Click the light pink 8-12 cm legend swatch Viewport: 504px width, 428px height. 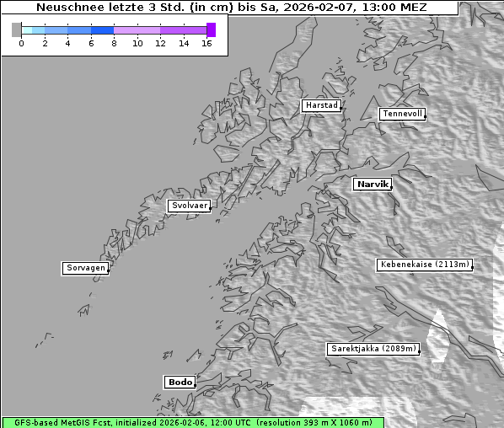click(x=137, y=30)
